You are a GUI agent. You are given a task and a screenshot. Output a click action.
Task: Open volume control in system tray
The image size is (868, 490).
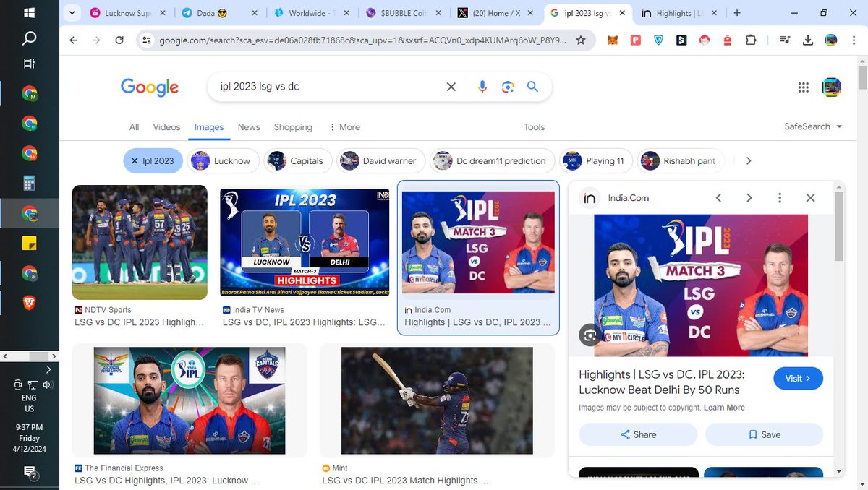[47, 385]
